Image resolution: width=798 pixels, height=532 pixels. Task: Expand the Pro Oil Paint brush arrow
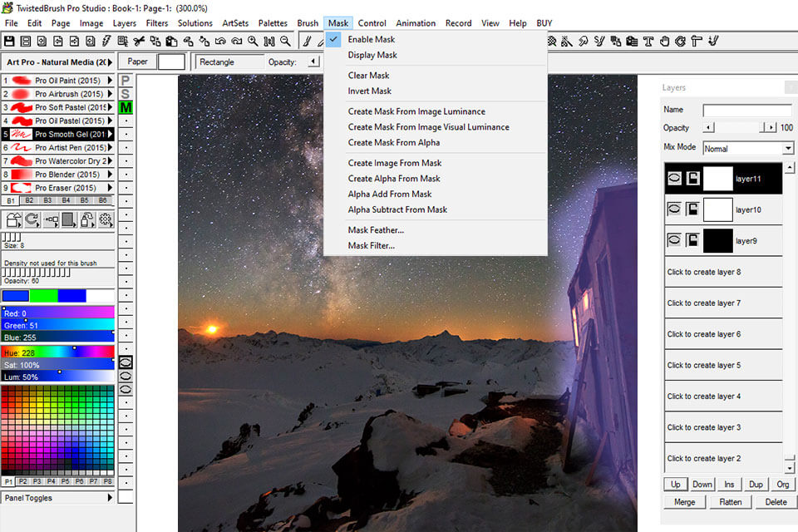coord(110,81)
